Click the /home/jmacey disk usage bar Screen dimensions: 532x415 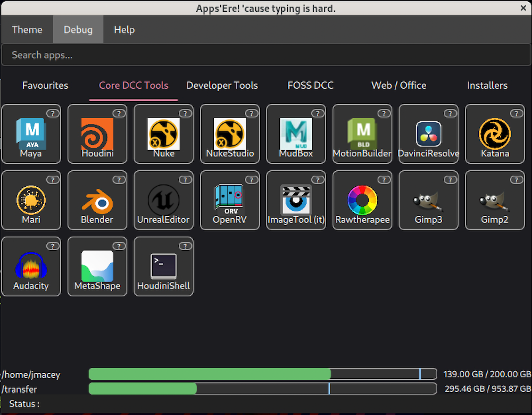262,374
